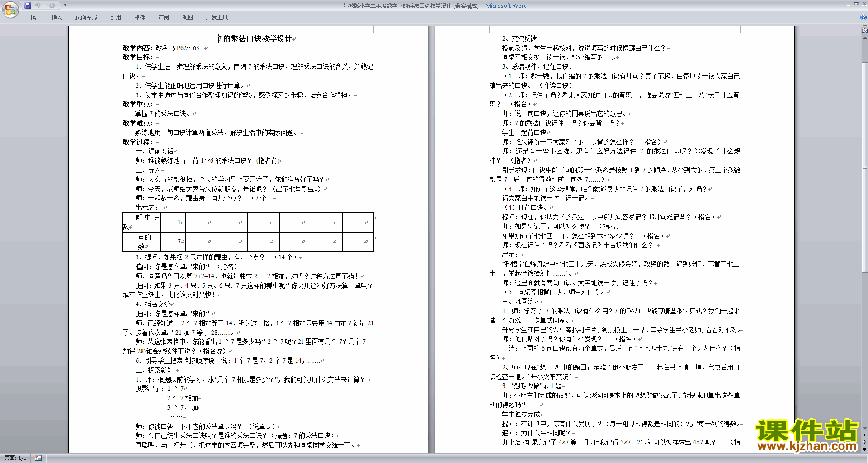Click the '瓢虫只数' table header cell
The height and width of the screenshot is (463, 868).
click(142, 222)
